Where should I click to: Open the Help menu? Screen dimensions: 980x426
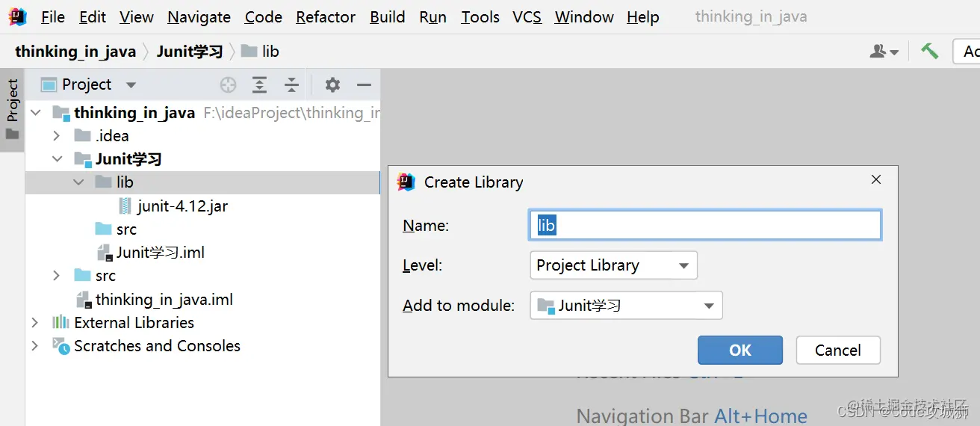pos(643,16)
